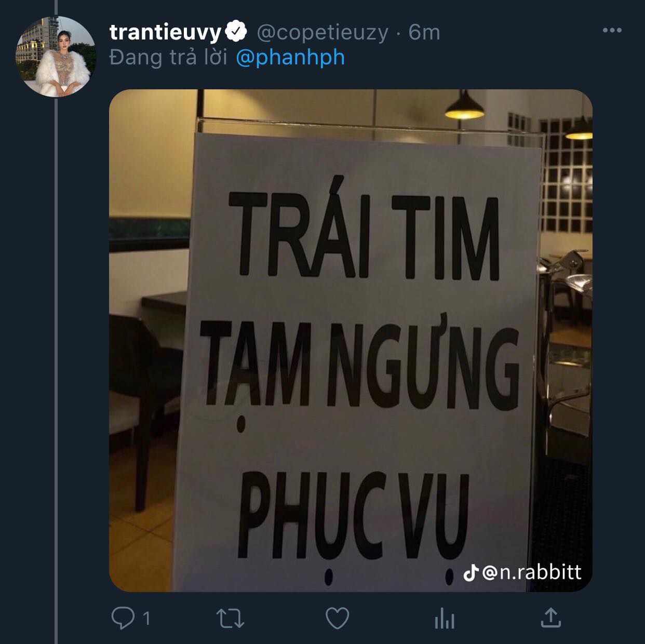Click the reply count number 1
This screenshot has height=644, width=645.
point(146,618)
